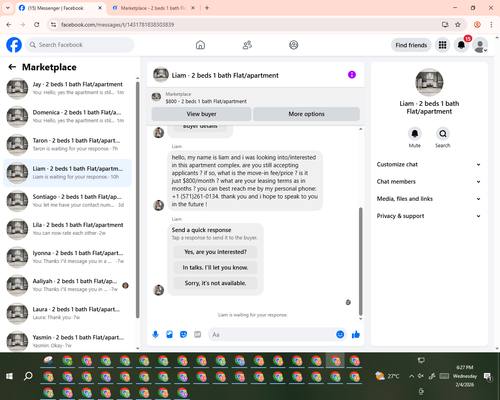Open the profile circle icon in top navigation
Screen dimensions: 500x400
294,45
